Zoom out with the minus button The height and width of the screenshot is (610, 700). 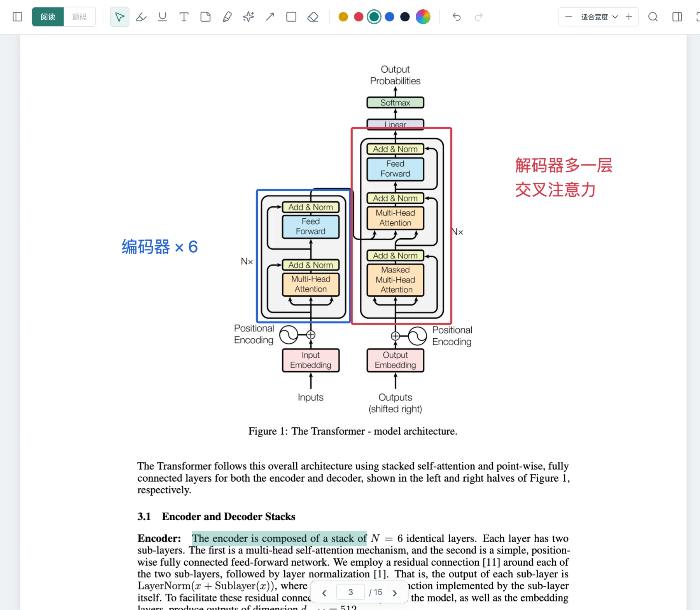[568, 17]
